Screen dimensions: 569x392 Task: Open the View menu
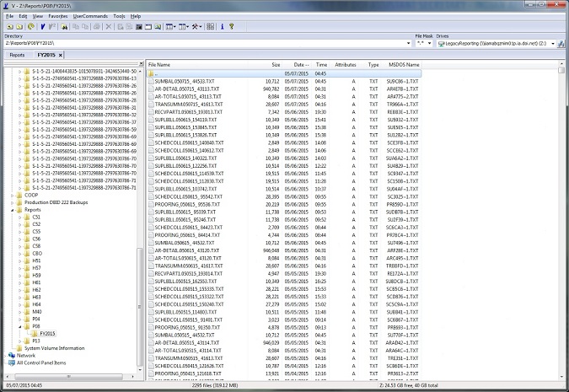(38, 16)
